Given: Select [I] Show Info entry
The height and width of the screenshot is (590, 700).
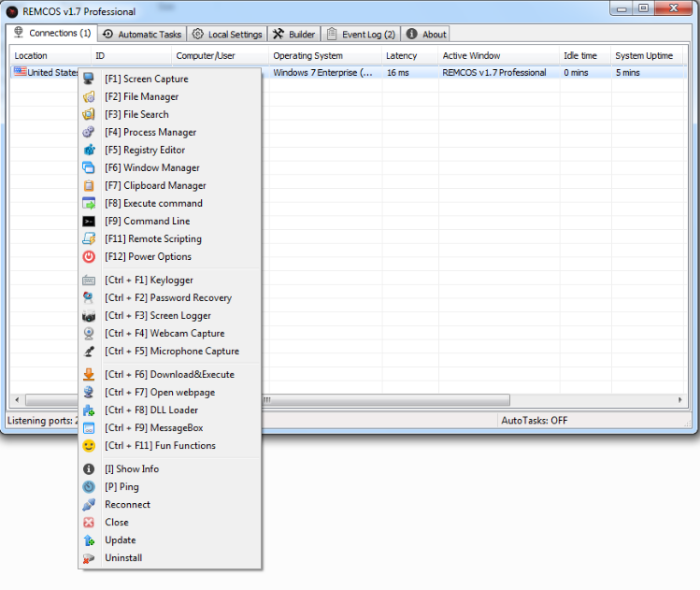Looking at the screenshot, I should click(x=170, y=469).
